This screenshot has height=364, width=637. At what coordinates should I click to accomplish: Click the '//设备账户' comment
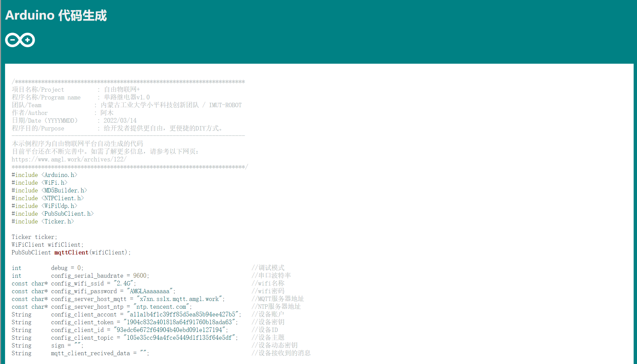268,314
